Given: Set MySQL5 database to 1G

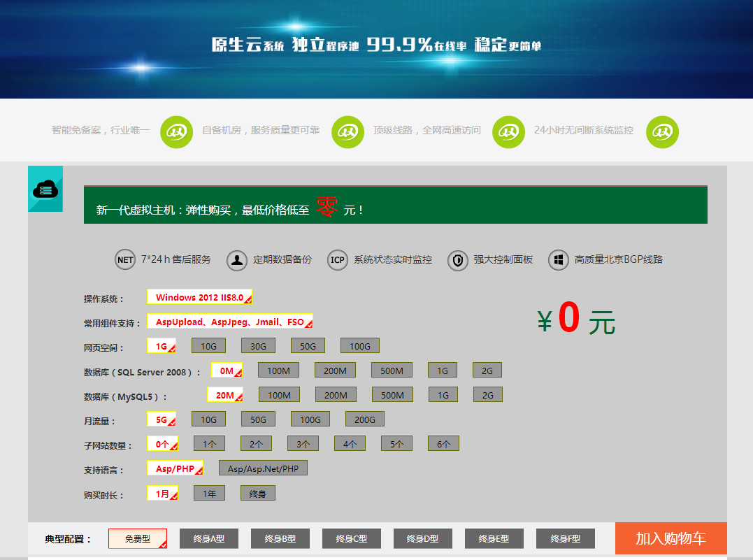Looking at the screenshot, I should coord(443,395).
